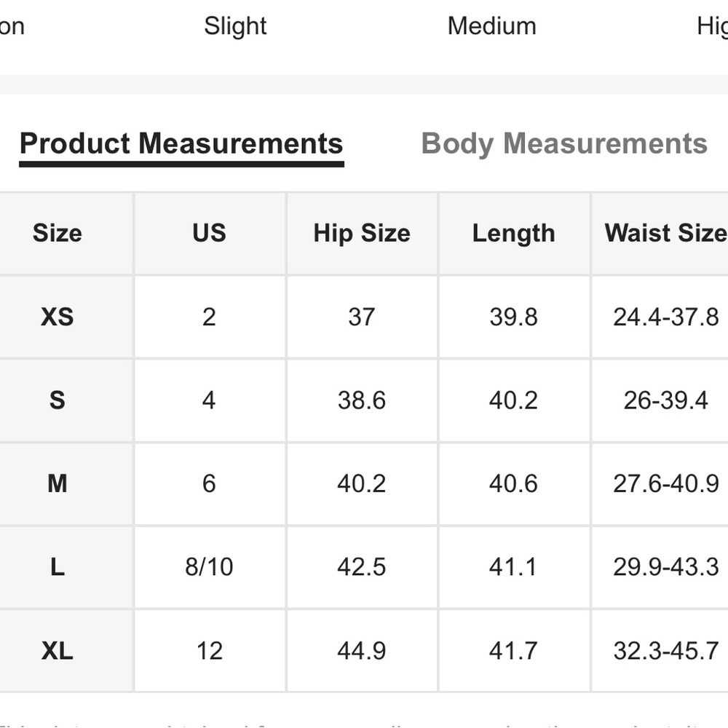Image resolution: width=728 pixels, height=728 pixels.
Task: Select the S size row label
Action: click(58, 400)
